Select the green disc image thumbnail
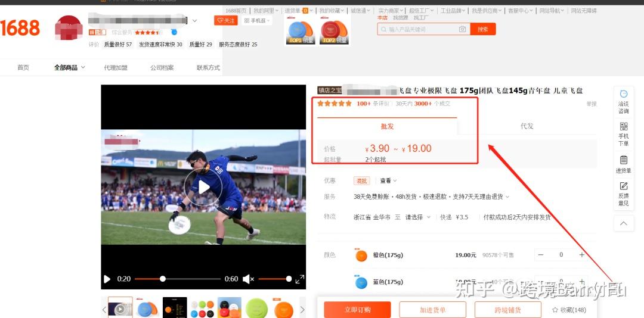Viewport: 644px width, 318px height. coord(256,308)
